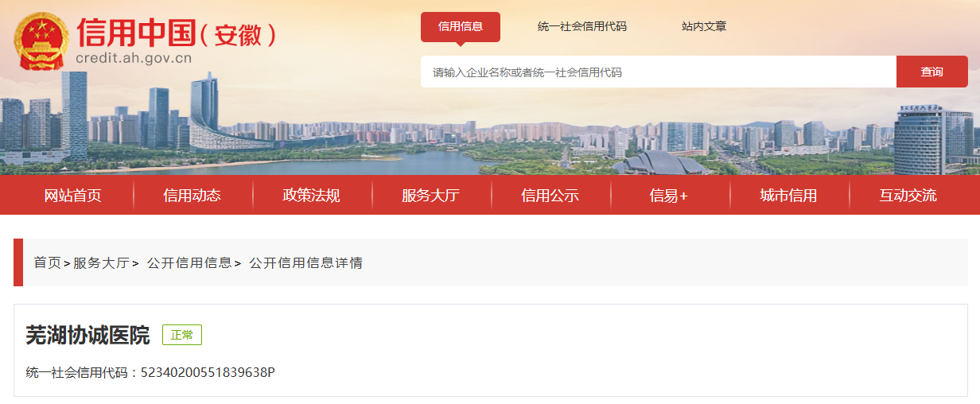Click the 芜湖协诚医院 heading
980x404 pixels.
87,336
